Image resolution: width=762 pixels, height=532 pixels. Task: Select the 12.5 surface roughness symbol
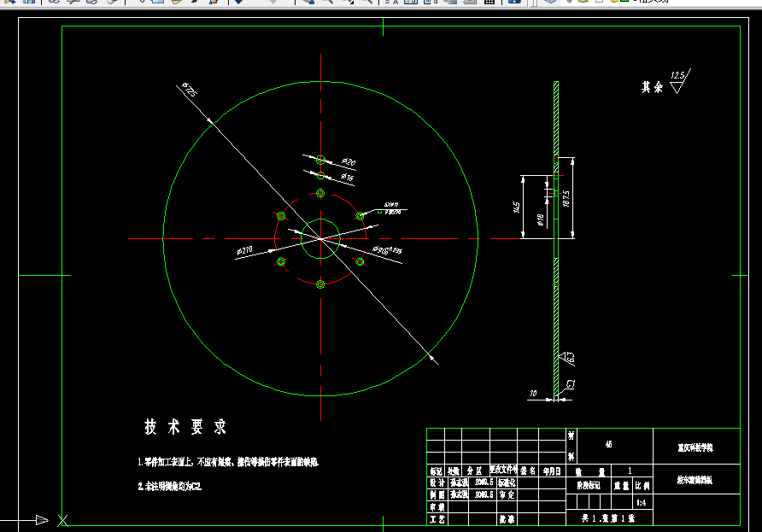[x=680, y=81]
